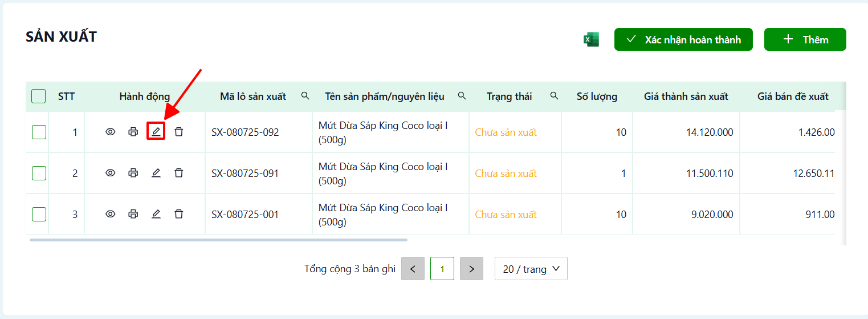The width and height of the screenshot is (868, 319).
Task: Delete production batch SX-080725-001
Action: (x=179, y=214)
